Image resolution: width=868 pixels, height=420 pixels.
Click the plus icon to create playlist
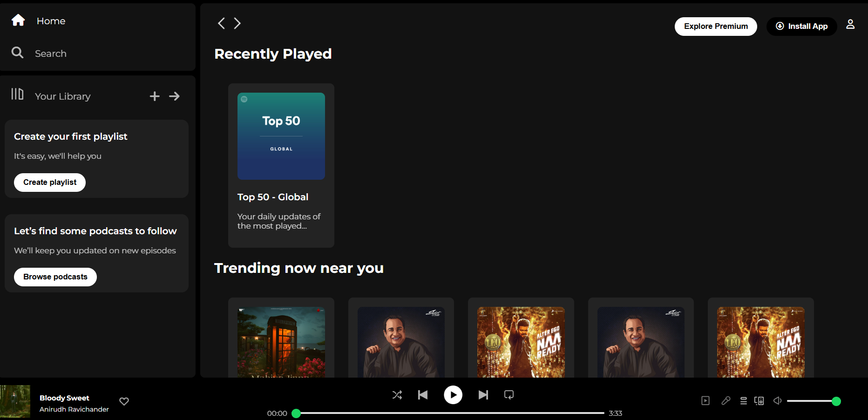[155, 96]
